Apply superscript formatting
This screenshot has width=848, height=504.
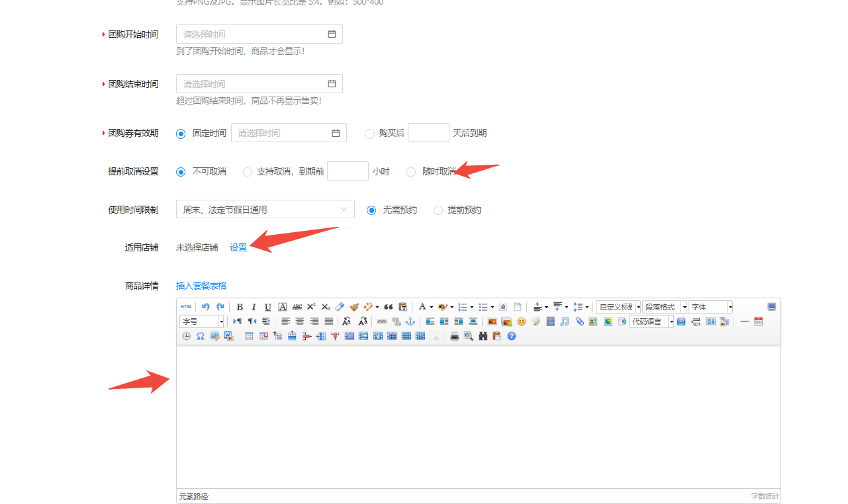311,307
